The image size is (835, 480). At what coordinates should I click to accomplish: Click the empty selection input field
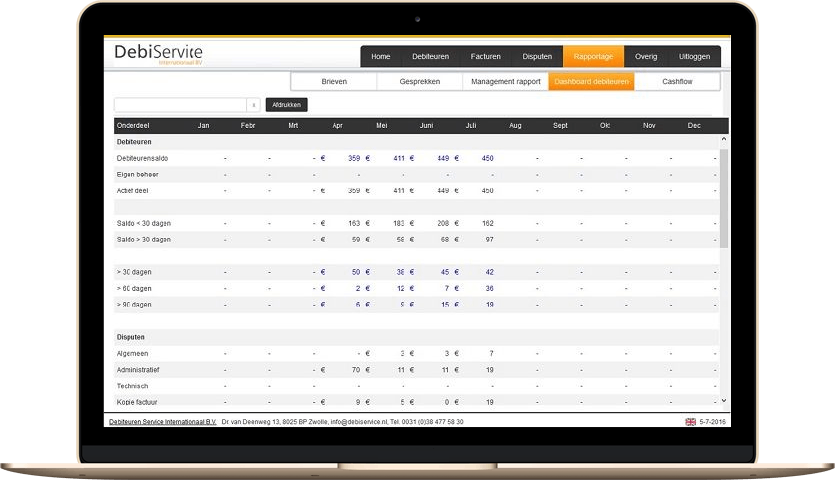click(180, 105)
